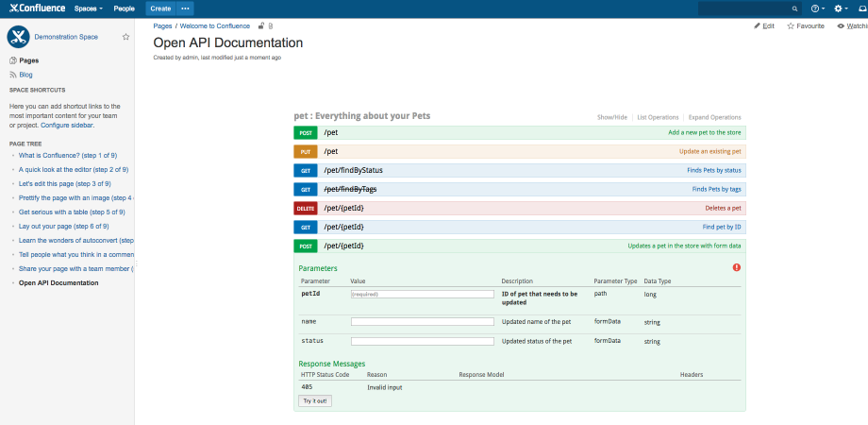The height and width of the screenshot is (425, 868).
Task: Open 'Learn the wonders of autoconvert' page
Action: click(x=75, y=241)
